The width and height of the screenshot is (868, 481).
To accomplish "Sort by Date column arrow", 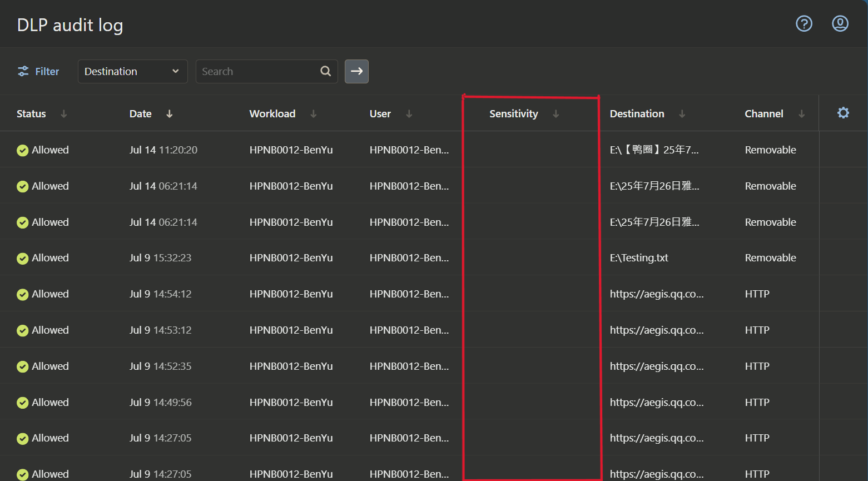I will point(170,114).
